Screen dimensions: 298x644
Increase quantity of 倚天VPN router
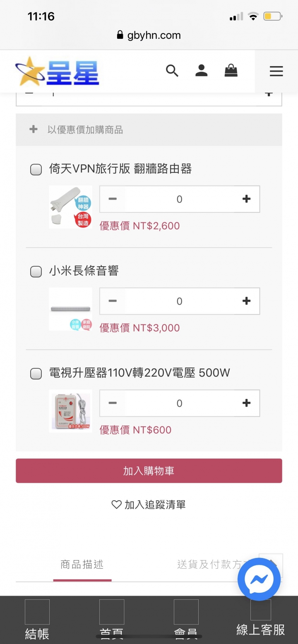(247, 199)
